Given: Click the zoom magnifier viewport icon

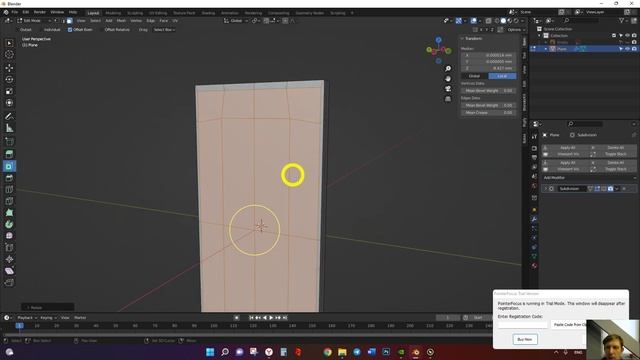Looking at the screenshot, I should [448, 69].
